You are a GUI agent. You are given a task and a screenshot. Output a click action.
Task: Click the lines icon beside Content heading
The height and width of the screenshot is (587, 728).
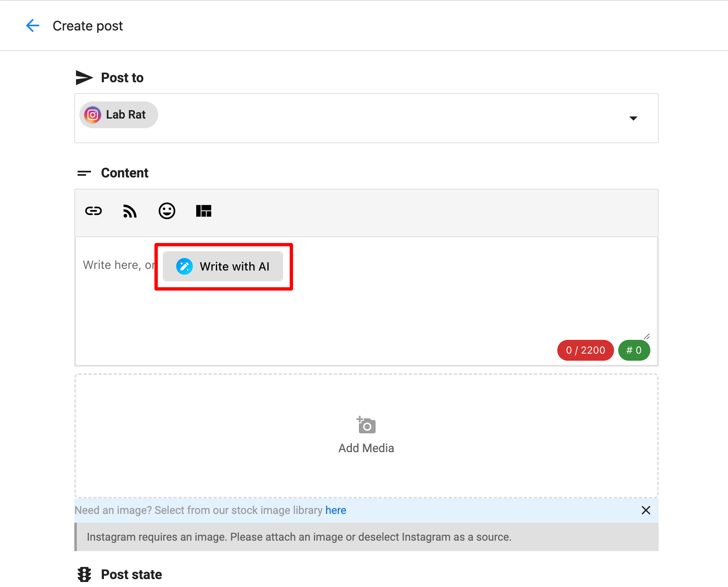click(x=84, y=173)
